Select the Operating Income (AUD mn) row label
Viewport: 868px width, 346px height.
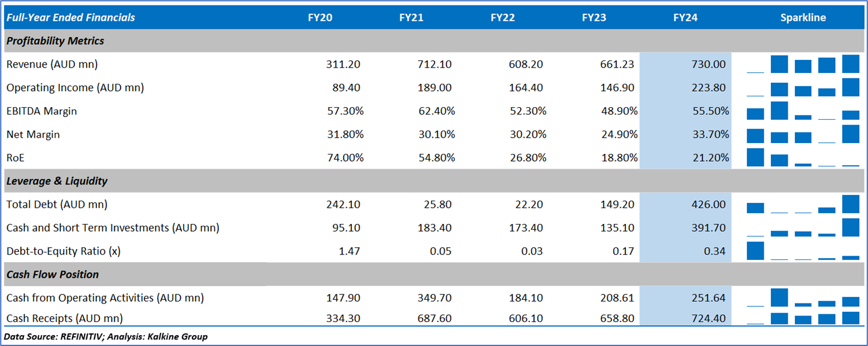(x=75, y=87)
